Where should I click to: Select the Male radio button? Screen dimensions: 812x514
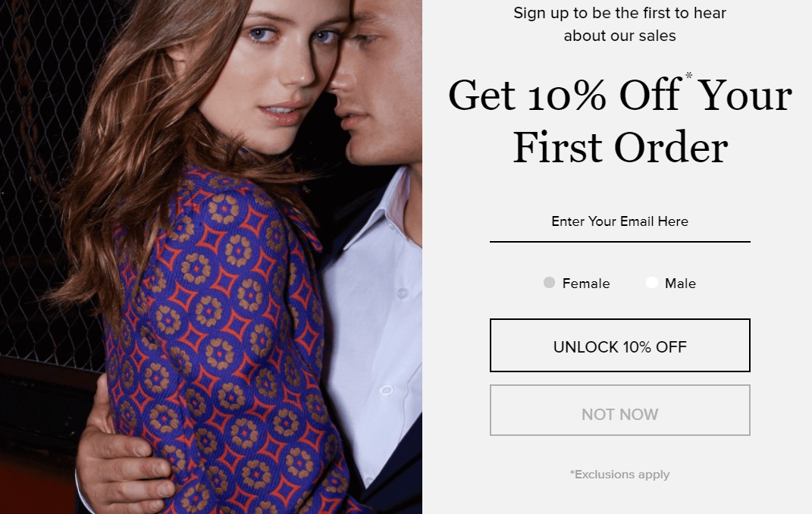tap(652, 283)
